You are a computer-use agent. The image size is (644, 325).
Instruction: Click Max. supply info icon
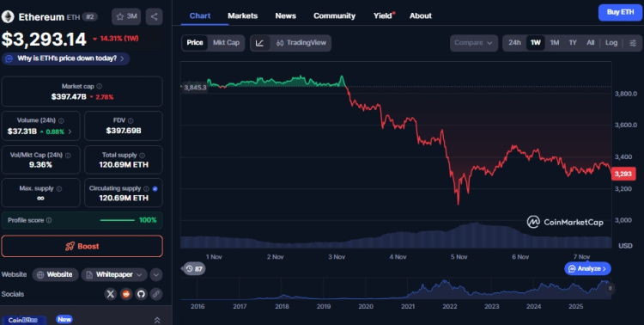[59, 188]
